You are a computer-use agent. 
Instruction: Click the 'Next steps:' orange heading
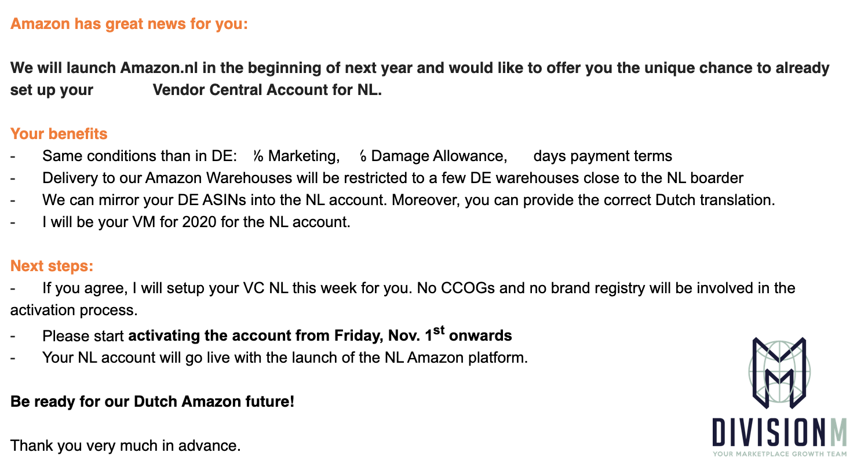[x=52, y=266]
